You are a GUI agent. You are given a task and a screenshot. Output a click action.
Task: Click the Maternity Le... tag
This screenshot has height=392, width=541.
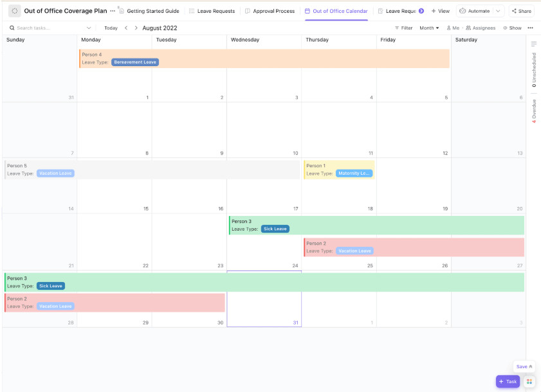click(x=354, y=173)
